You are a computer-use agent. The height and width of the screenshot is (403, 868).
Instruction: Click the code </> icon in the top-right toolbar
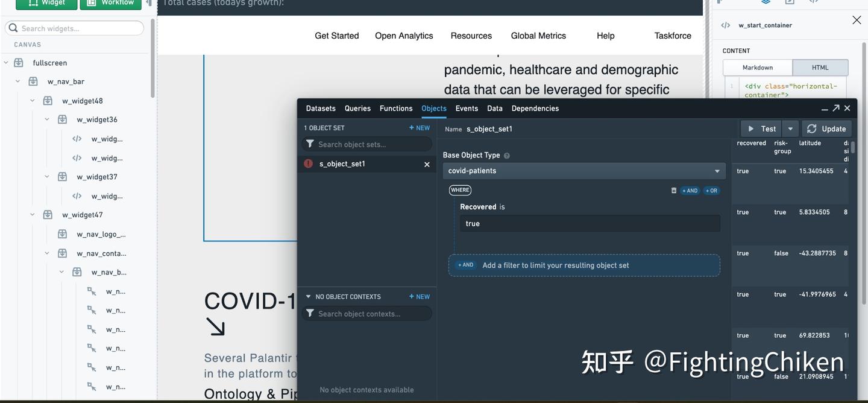(812, 2)
